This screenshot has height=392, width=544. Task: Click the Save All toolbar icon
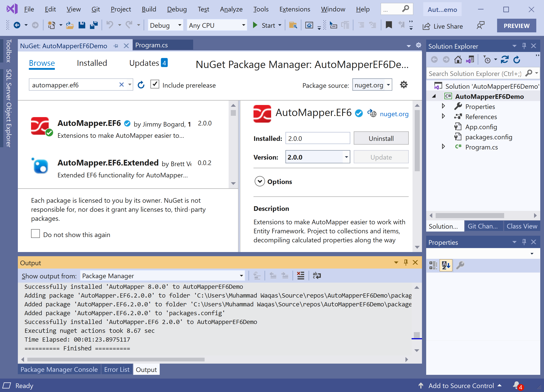(x=94, y=25)
